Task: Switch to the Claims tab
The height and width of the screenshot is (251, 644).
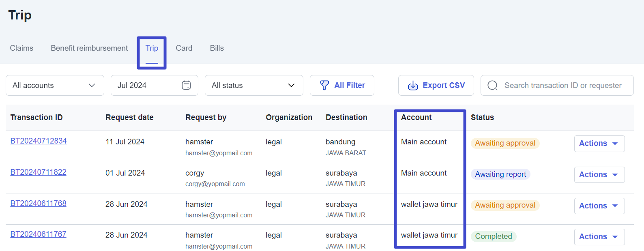Action: point(21,48)
